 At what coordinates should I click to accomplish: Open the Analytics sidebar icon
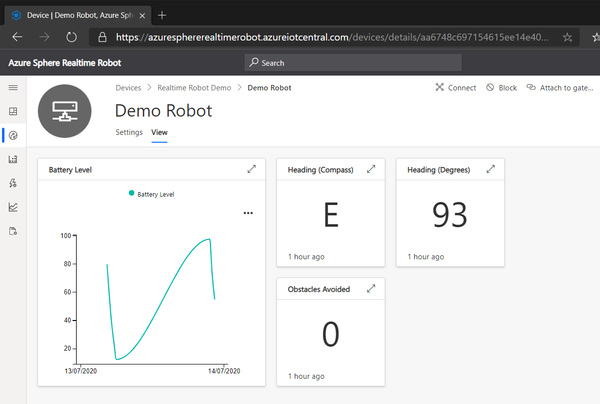pyautogui.click(x=13, y=207)
